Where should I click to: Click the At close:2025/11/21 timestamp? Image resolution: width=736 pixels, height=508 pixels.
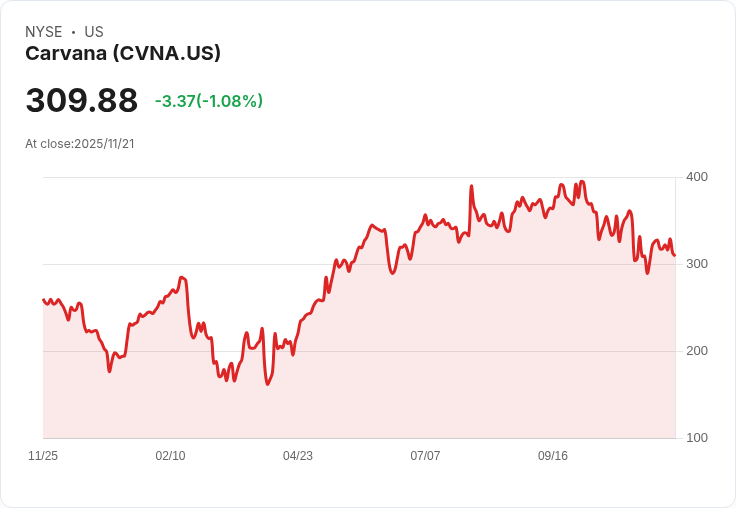tap(80, 144)
